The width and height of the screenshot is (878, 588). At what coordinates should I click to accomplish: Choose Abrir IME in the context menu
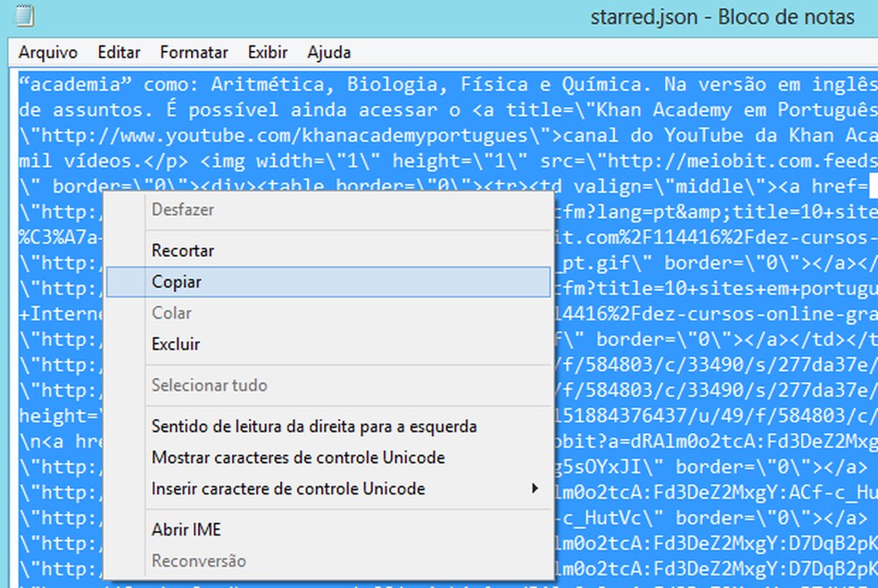click(328, 530)
